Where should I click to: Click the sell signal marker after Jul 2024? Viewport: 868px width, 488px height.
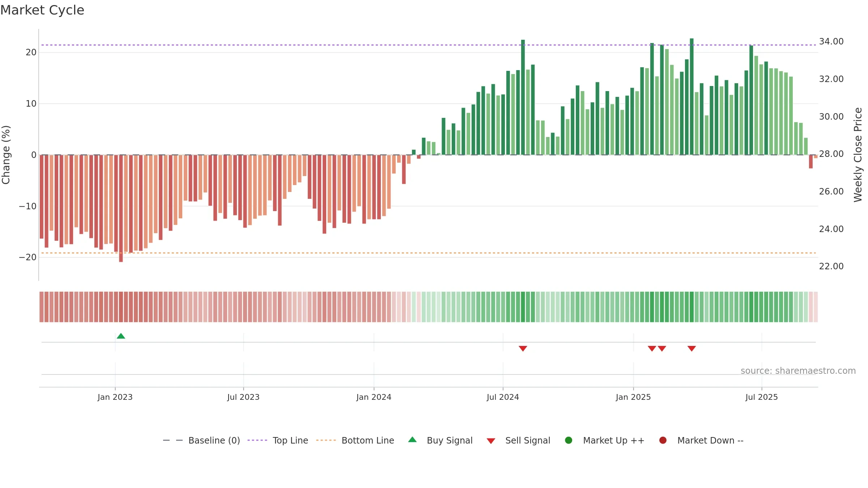pos(523,348)
